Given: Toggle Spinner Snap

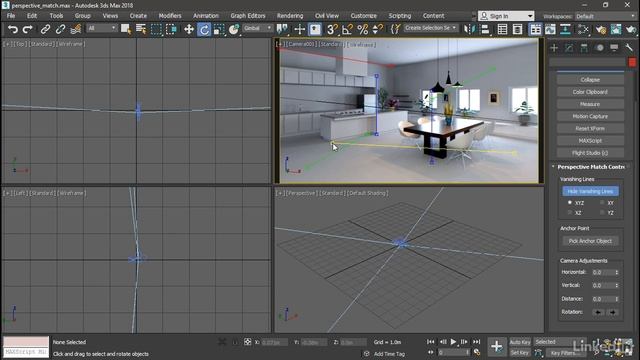Looking at the screenshot, I should tap(378, 29).
